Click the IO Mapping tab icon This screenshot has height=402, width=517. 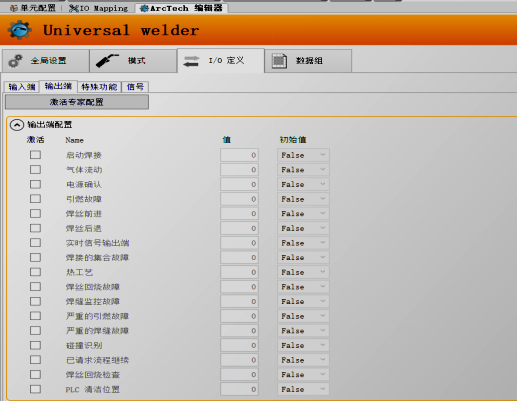click(73, 8)
